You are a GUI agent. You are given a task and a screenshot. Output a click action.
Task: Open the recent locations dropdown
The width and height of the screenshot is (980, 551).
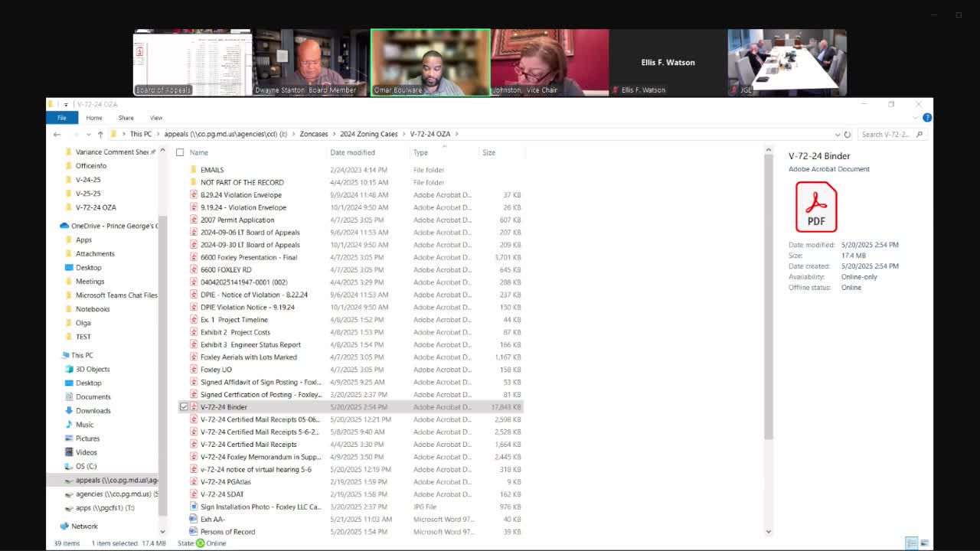coord(88,134)
